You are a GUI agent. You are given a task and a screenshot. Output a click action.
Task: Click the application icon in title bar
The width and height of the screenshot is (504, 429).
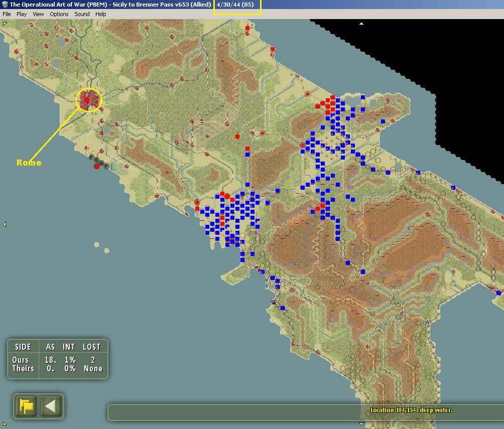tap(5, 5)
